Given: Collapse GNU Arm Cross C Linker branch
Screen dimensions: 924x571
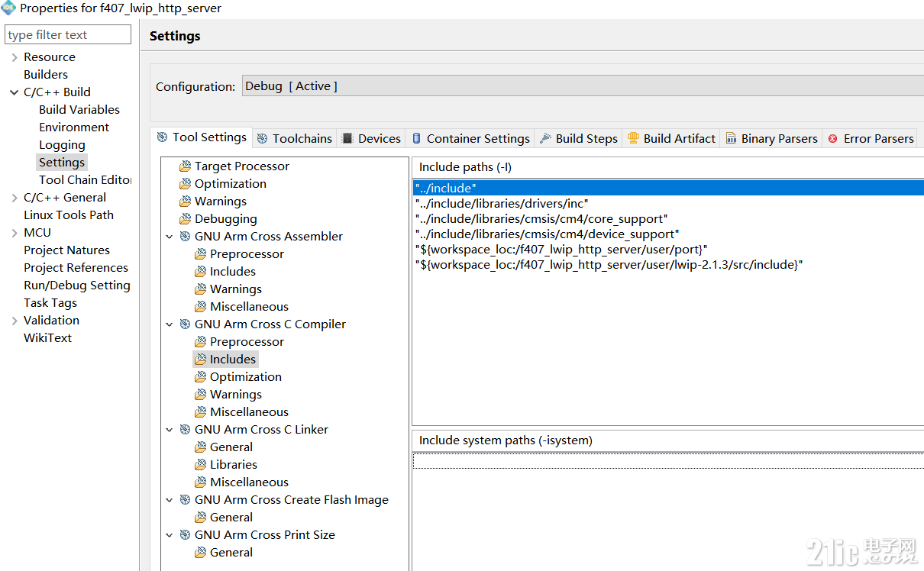Looking at the screenshot, I should (170, 430).
